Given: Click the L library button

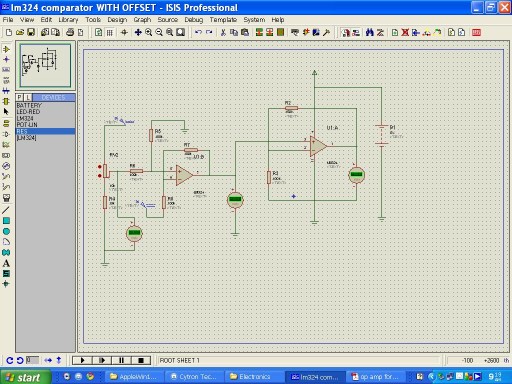Looking at the screenshot, I should [28, 97].
